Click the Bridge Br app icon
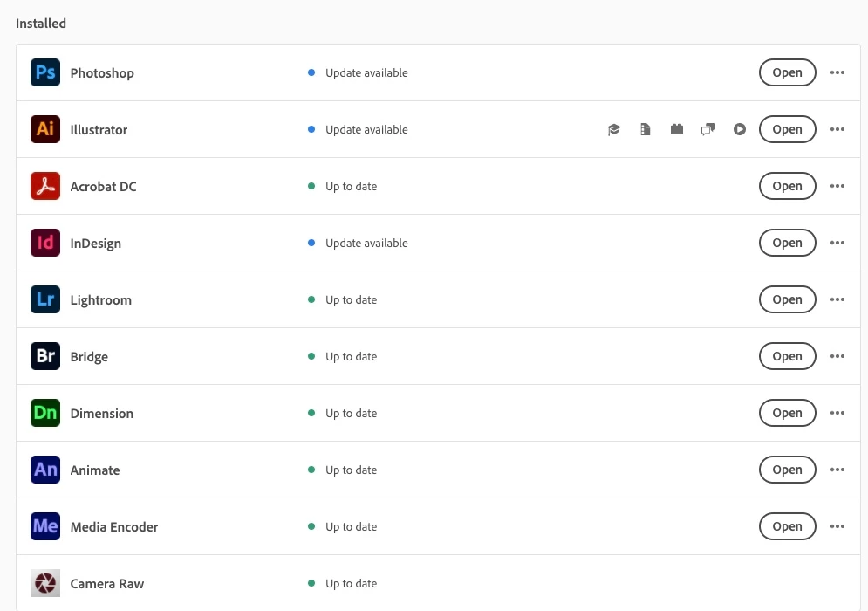The image size is (868, 611). tap(45, 356)
